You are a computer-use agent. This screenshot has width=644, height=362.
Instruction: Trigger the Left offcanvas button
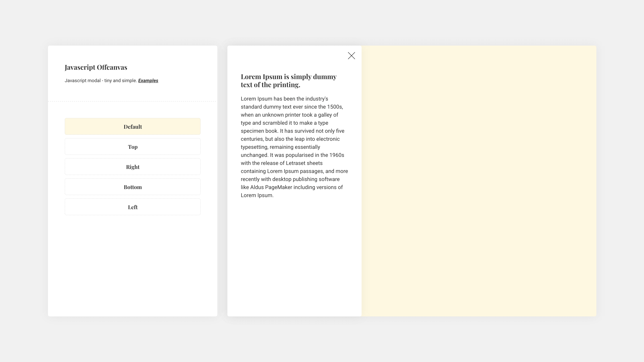(132, 207)
